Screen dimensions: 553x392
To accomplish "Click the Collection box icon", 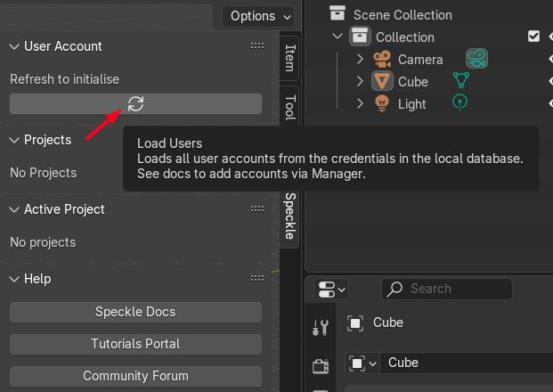I will point(360,37).
